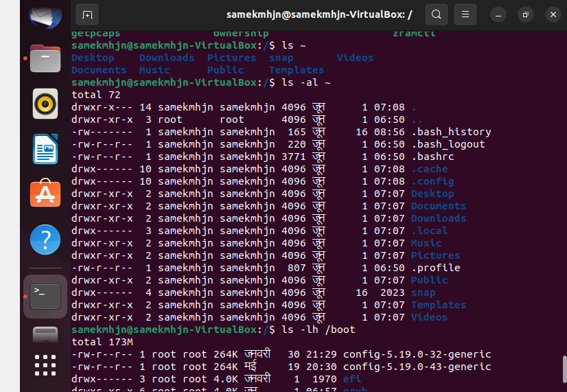Show Applications grid in the dock
This screenshot has width=567, height=392.
click(45, 365)
